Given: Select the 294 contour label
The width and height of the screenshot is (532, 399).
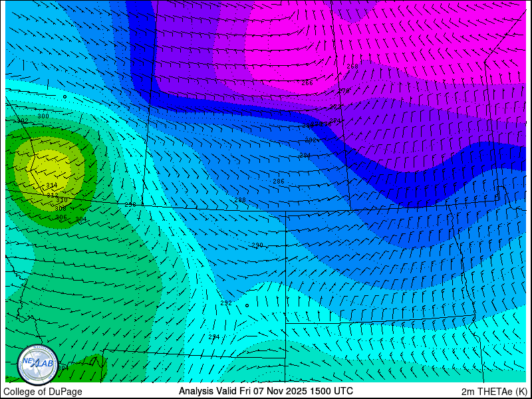Looking at the screenshot, I should [213, 337].
